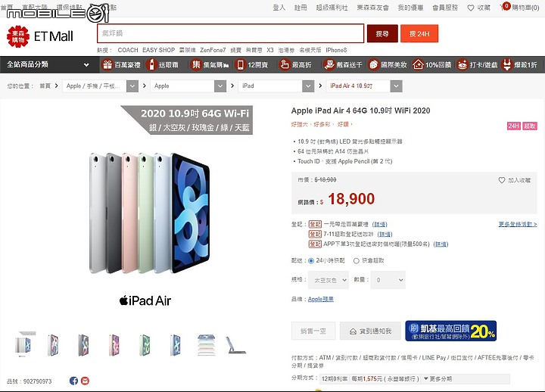Click the email share icon
The width and height of the screenshot is (545, 392).
[85, 381]
